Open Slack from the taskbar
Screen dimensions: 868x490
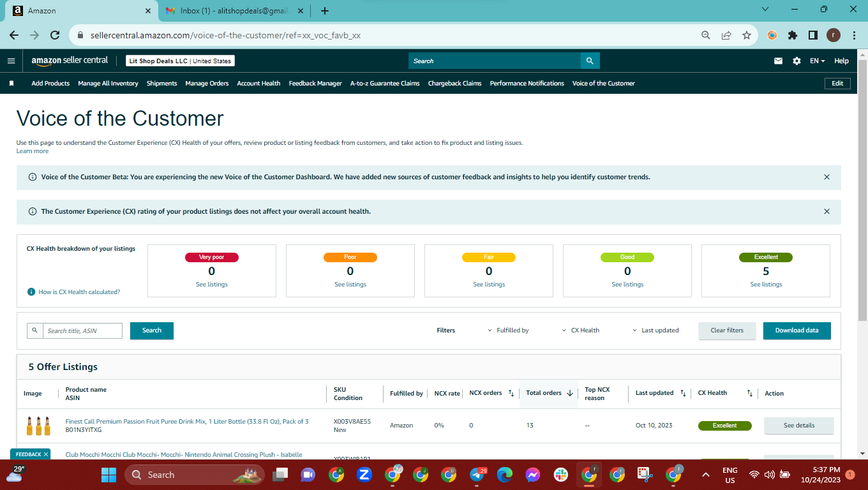[561, 475]
